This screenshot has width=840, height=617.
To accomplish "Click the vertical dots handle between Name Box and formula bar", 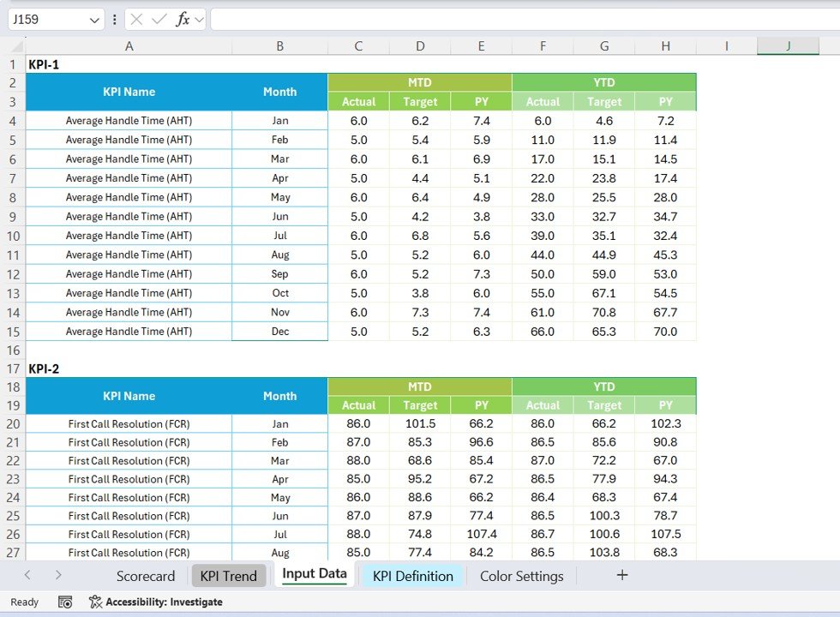I will [112, 18].
